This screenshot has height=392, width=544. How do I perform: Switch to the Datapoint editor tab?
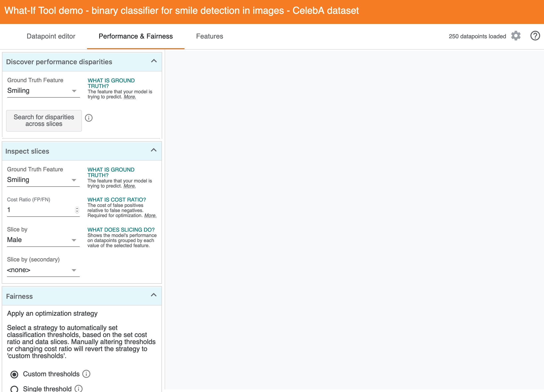tap(51, 36)
